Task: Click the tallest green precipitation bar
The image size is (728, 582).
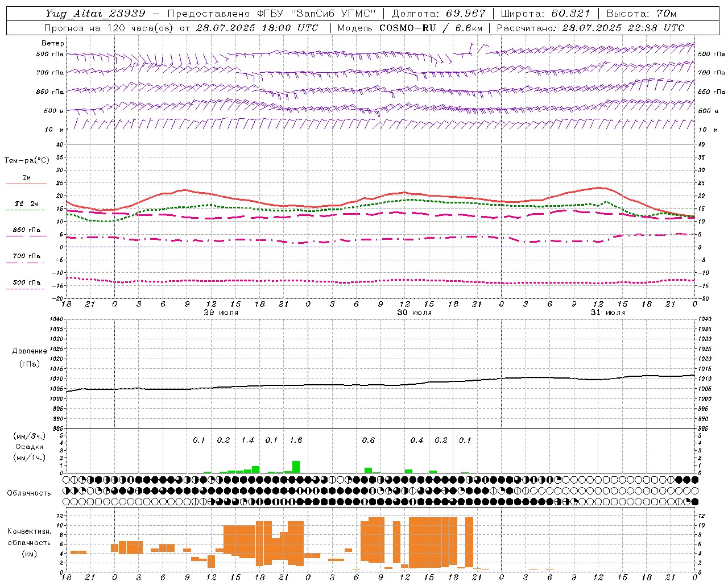Action: coord(296,467)
